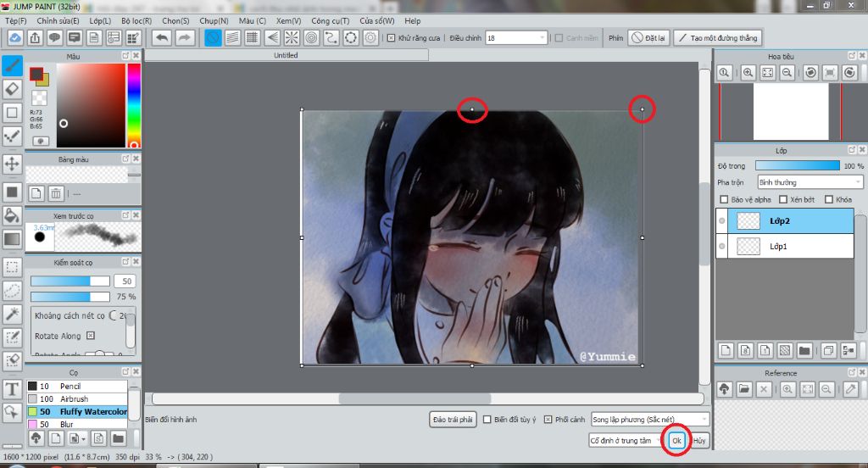Open cloud save icon in toolbar
This screenshot has width=868, height=468.
tap(15, 37)
